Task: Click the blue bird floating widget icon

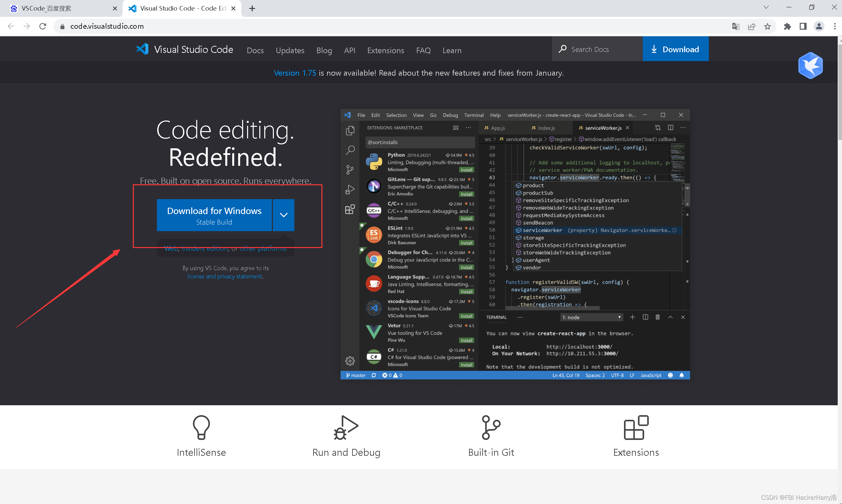Action: click(810, 65)
